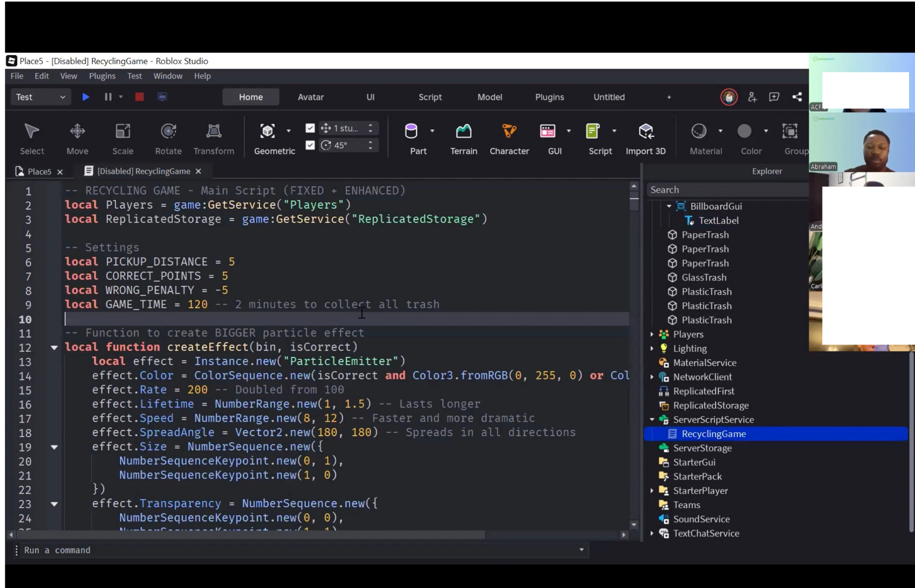915x588 pixels.
Task: Click the Explorer Search field
Action: click(728, 190)
